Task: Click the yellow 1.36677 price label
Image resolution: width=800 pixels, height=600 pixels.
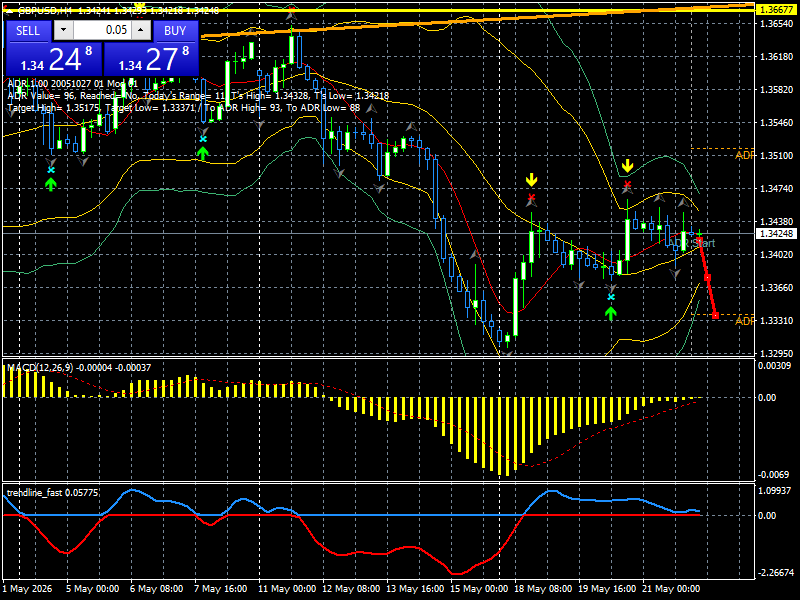Action: pos(776,10)
